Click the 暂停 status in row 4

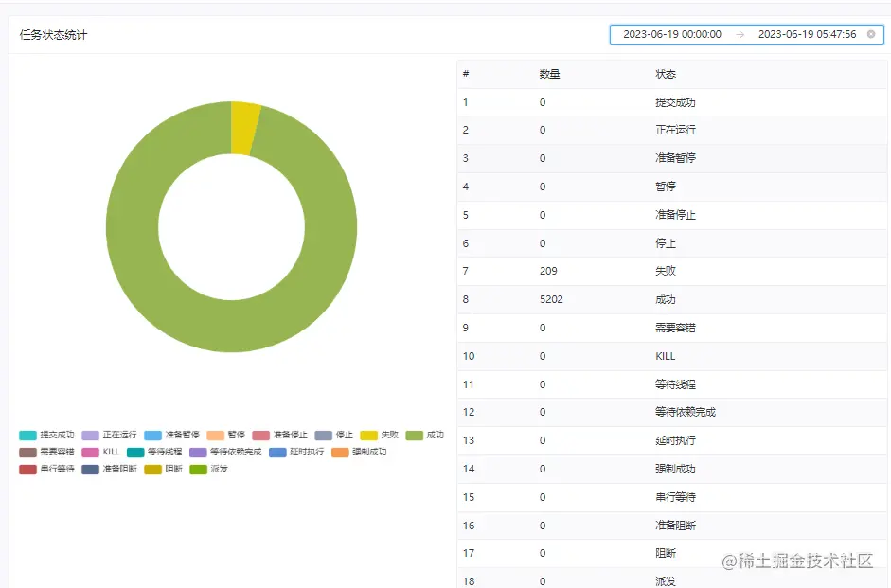666,187
